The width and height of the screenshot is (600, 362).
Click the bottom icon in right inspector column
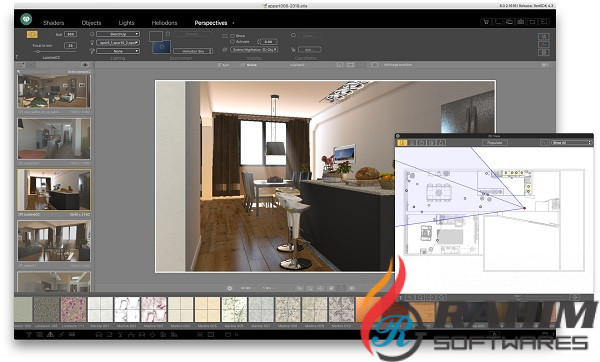(544, 52)
